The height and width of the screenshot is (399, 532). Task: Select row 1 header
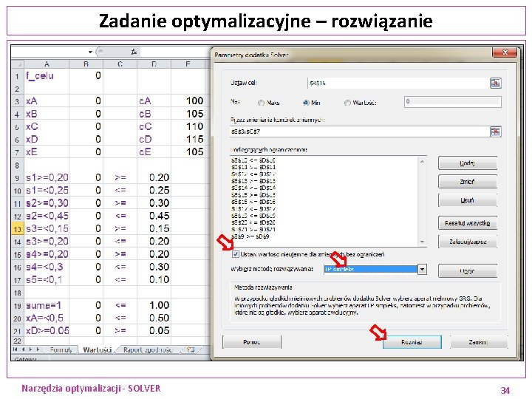[17, 75]
